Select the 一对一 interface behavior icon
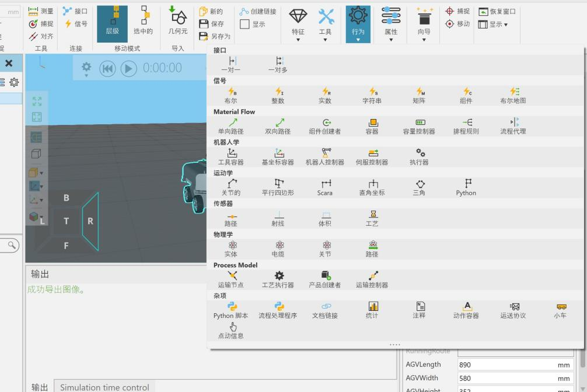This screenshot has width=587, height=392. click(230, 64)
